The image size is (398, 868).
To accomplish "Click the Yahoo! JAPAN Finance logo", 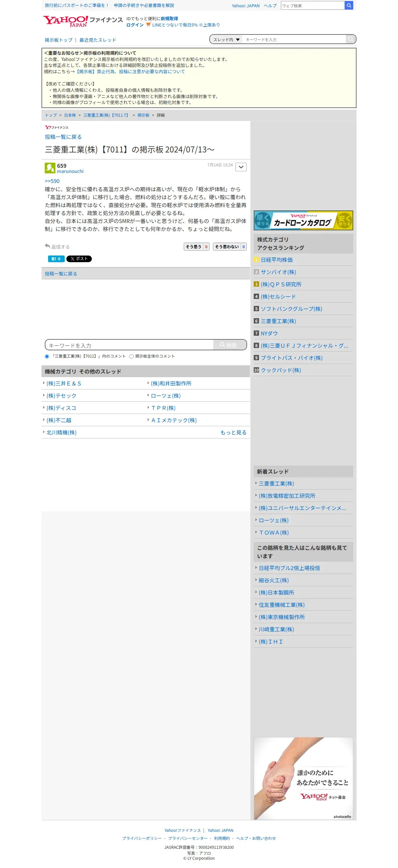I will [82, 21].
